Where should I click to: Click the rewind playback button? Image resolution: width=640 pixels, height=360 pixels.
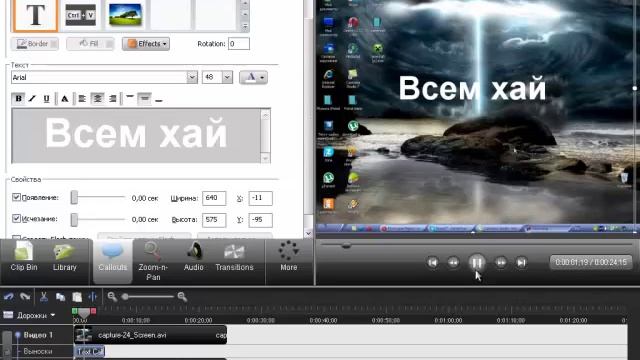point(453,262)
